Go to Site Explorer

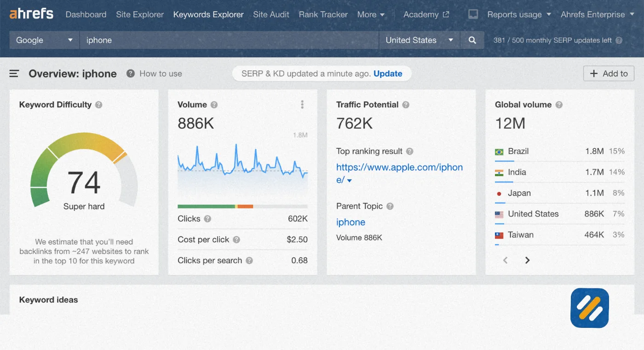pos(140,14)
